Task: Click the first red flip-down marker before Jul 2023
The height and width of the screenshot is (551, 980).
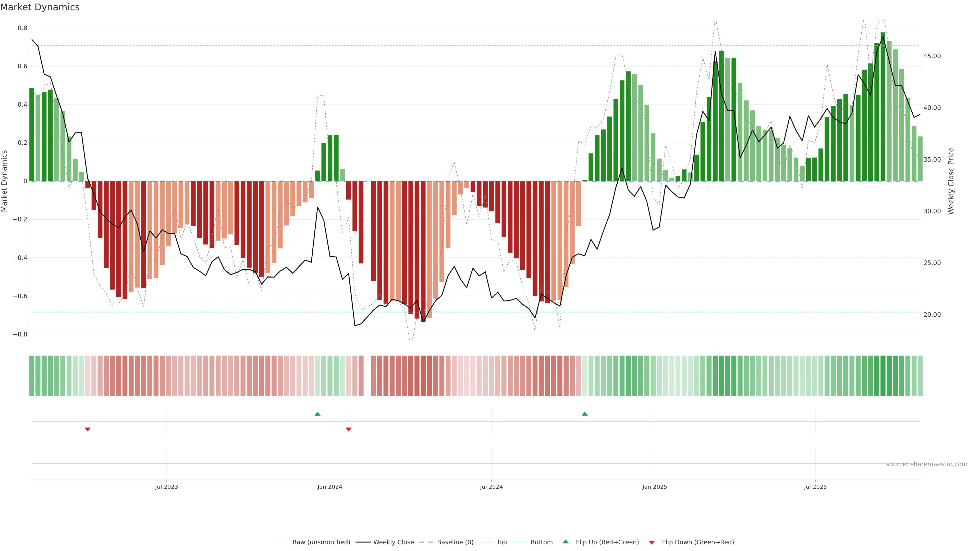Action: pos(88,429)
